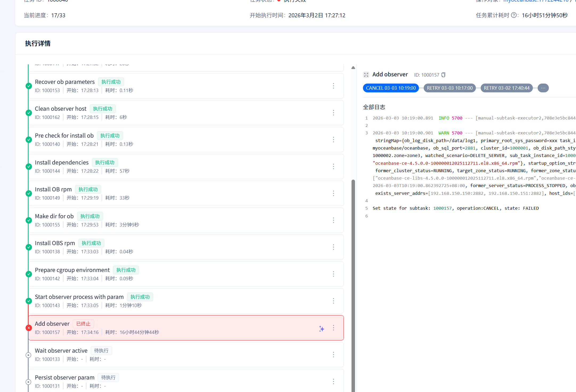Expand the ellipsis for more retry records
This screenshot has width=576, height=392.
tap(543, 88)
